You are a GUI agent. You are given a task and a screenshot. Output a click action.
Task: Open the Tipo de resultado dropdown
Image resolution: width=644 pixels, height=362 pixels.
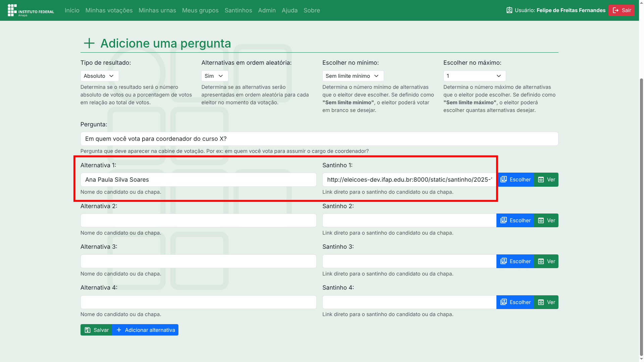pyautogui.click(x=100, y=76)
